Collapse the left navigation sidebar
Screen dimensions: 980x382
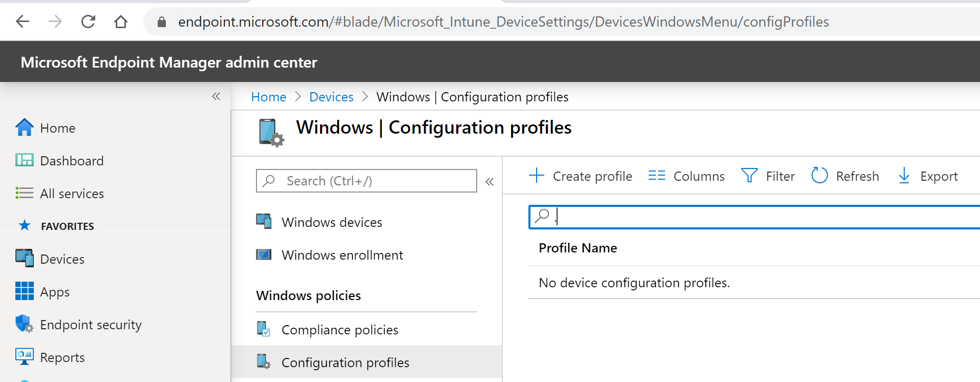coord(216,96)
